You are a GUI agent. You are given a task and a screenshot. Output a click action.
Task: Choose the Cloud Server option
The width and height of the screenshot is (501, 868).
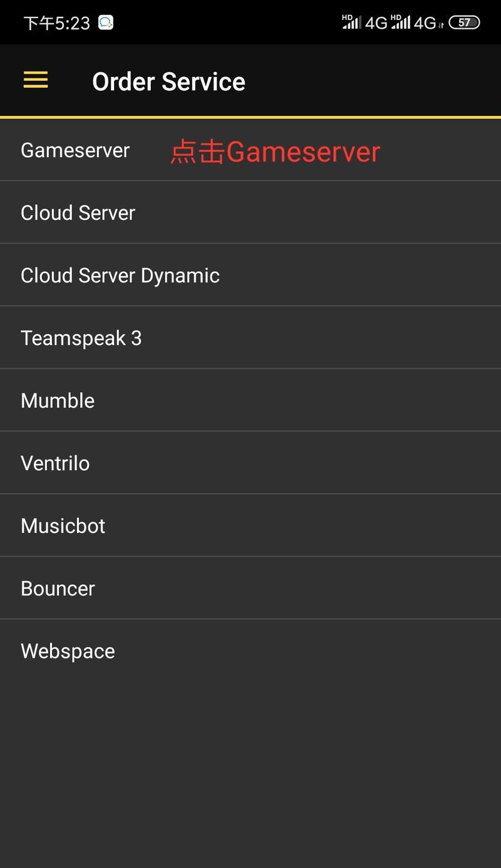(x=250, y=213)
